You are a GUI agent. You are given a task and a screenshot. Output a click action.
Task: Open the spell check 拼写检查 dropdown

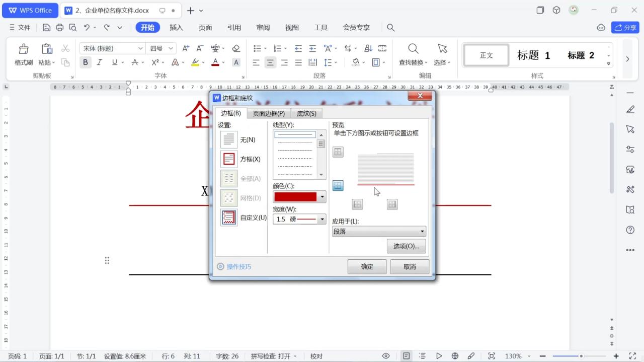pyautogui.click(x=274, y=356)
